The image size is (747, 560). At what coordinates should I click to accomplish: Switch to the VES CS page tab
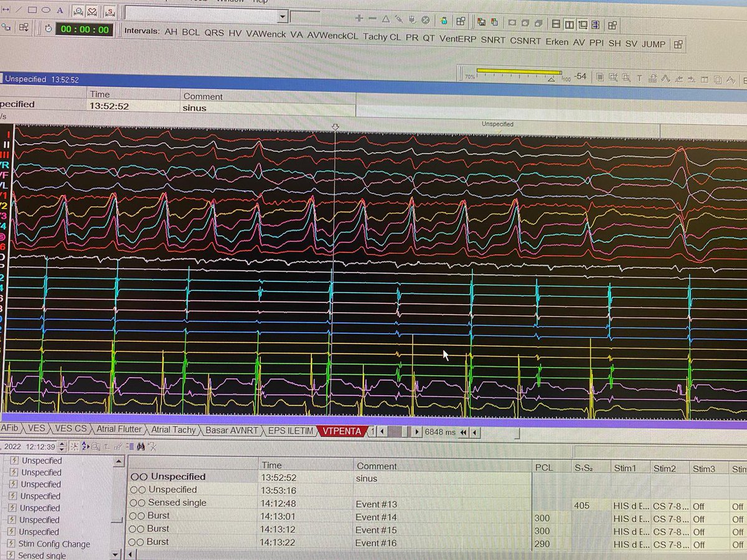click(71, 429)
